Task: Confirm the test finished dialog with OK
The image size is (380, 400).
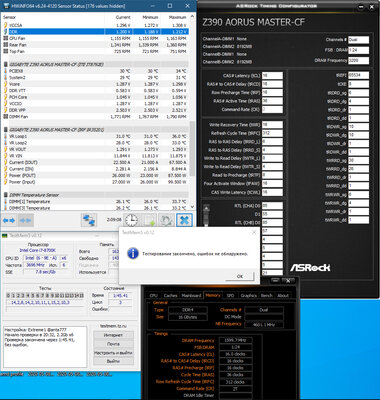Action: 240,276
